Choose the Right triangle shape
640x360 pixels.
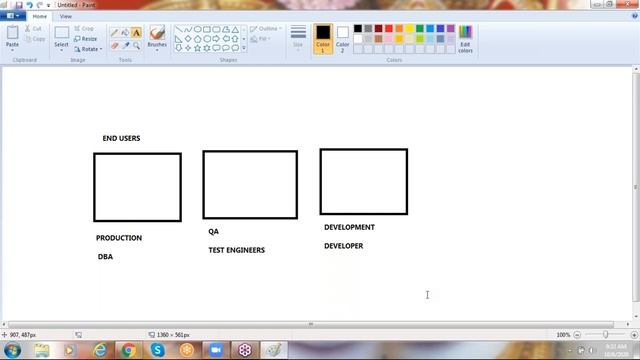tap(178, 39)
